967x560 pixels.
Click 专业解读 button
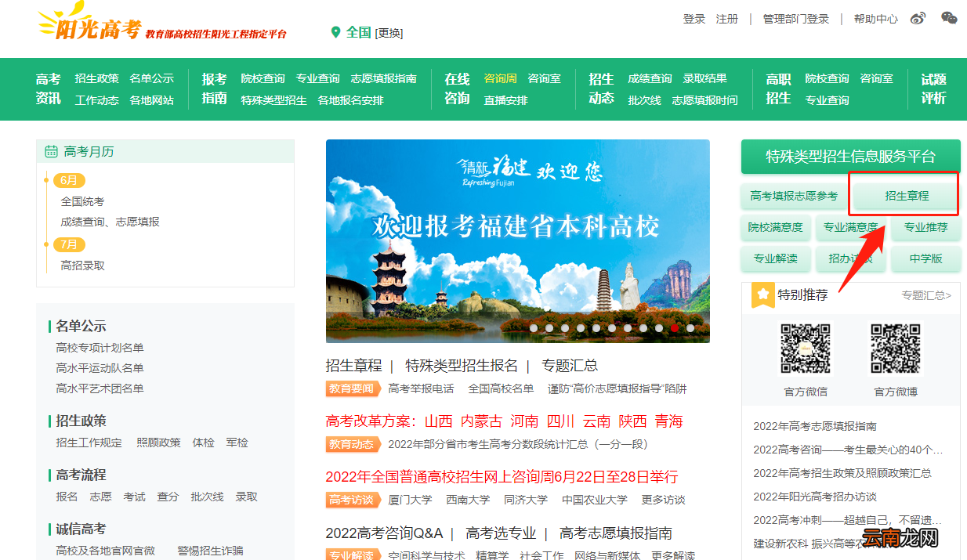point(775,258)
